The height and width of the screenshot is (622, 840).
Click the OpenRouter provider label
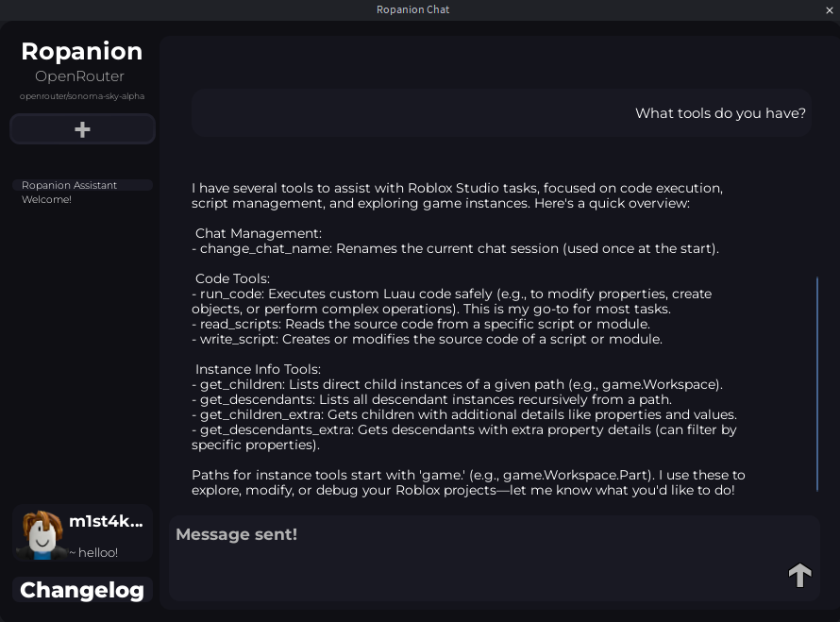tap(80, 76)
